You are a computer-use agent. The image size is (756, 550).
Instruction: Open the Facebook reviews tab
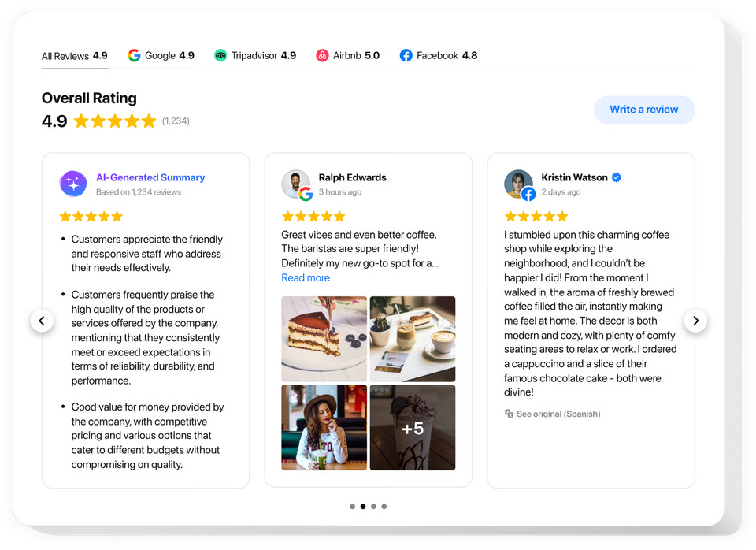coord(438,56)
